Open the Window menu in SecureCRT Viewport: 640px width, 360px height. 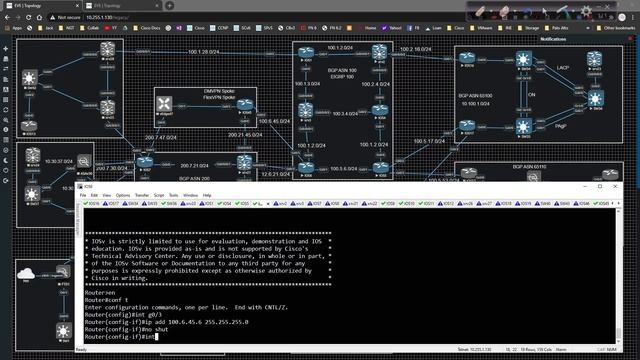pos(190,196)
